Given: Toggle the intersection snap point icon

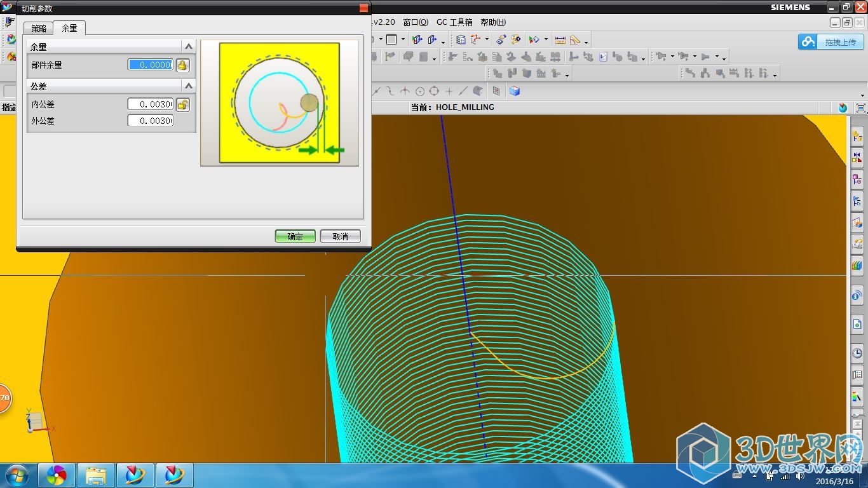Looking at the screenshot, I should click(405, 91).
